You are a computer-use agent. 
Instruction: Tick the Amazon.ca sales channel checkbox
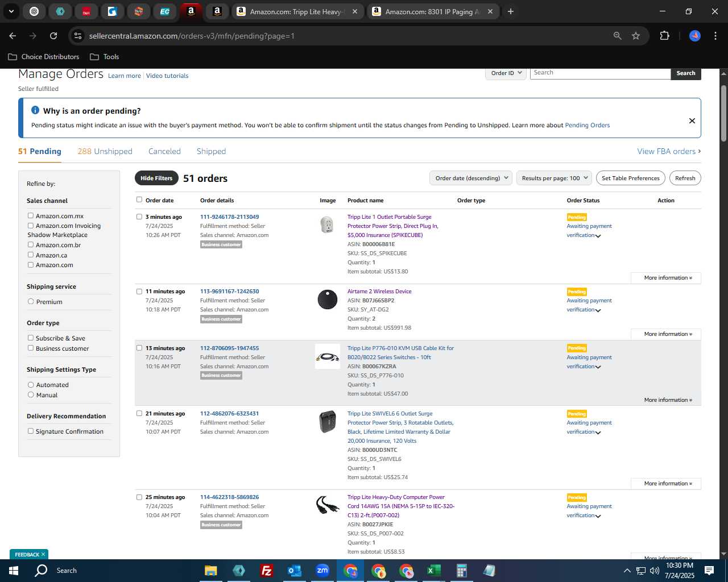click(x=31, y=255)
